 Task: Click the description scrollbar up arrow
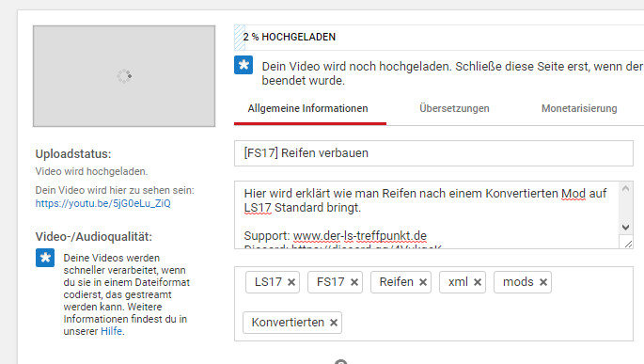(625, 188)
